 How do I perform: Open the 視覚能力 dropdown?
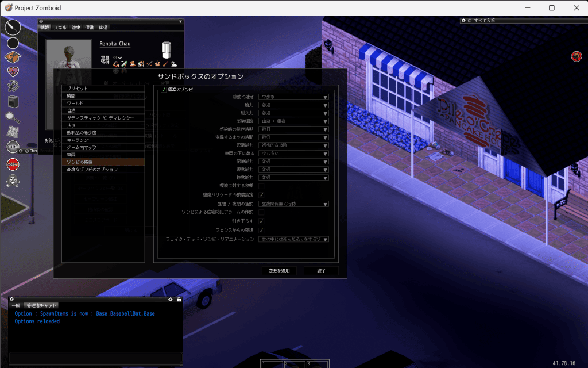point(293,170)
